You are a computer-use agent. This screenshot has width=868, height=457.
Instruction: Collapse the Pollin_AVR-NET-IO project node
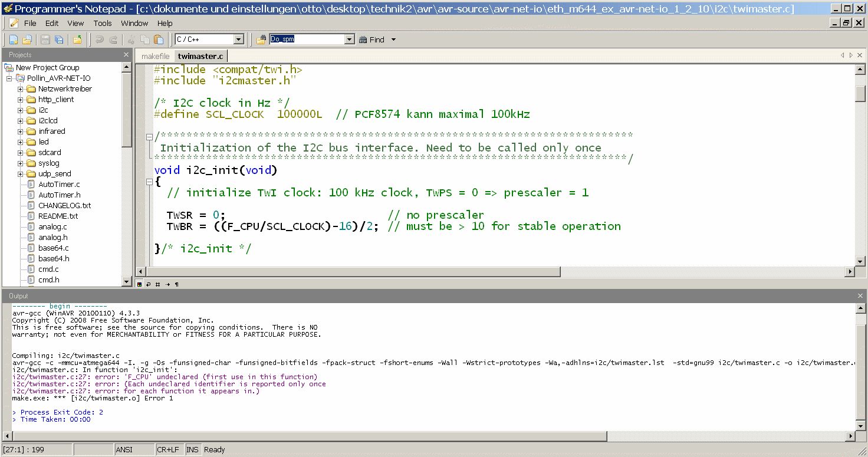[9, 78]
